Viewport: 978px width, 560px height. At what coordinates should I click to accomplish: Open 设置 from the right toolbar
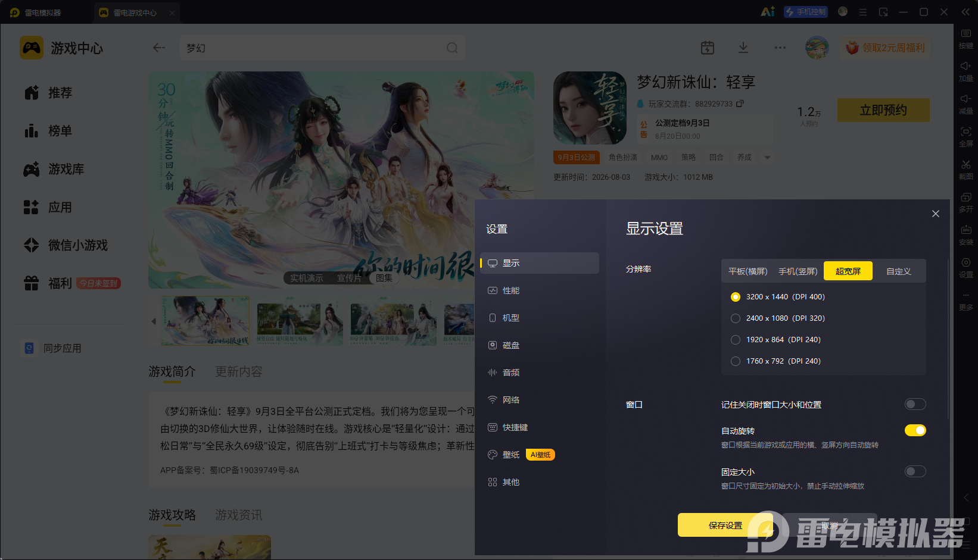coord(965,267)
